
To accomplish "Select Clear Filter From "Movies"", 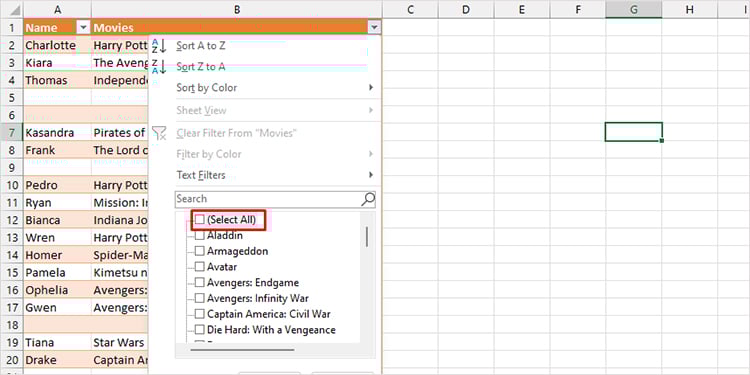I will click(236, 132).
